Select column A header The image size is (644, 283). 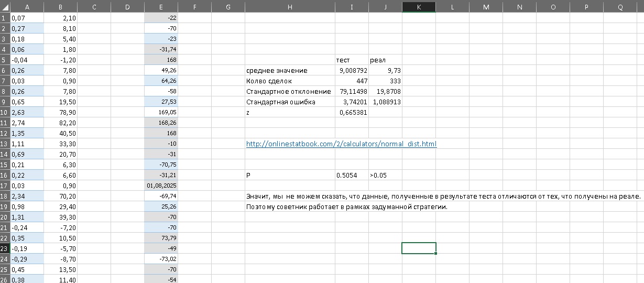pos(27,6)
